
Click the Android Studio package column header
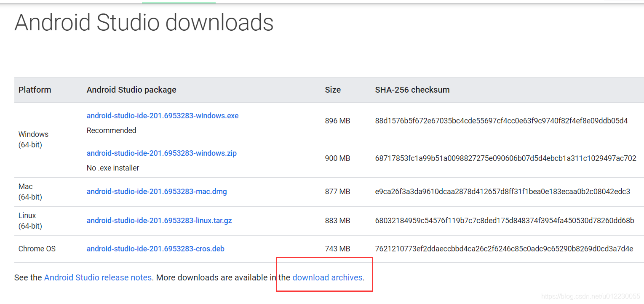131,90
